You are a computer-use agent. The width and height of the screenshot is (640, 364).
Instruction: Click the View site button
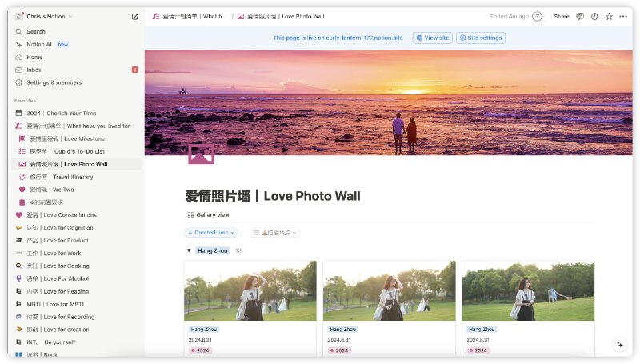coord(432,38)
